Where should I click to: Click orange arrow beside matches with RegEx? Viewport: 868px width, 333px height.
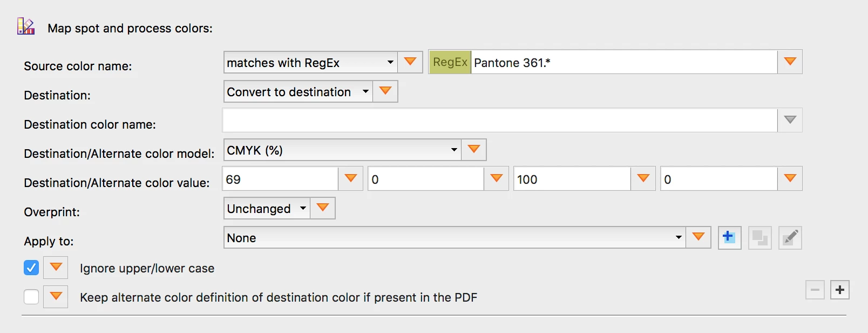(410, 62)
